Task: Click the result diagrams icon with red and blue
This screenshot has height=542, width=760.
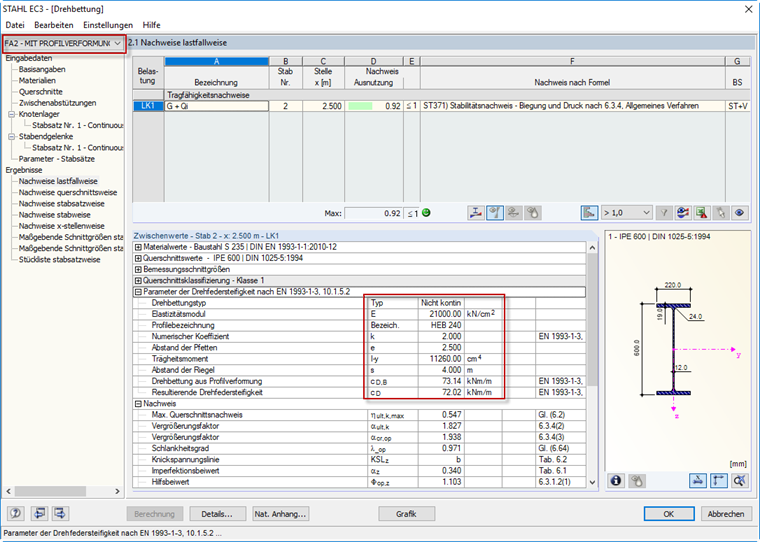Action: point(683,213)
